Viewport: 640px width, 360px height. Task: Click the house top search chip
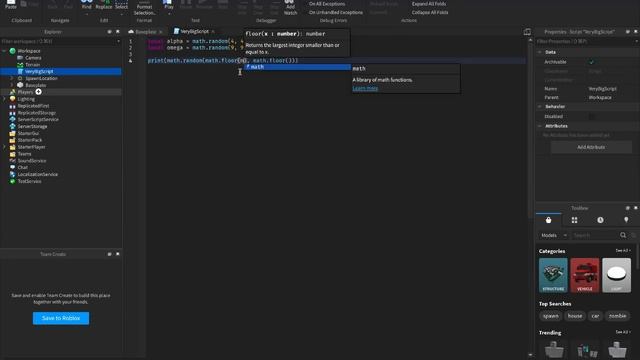575,316
